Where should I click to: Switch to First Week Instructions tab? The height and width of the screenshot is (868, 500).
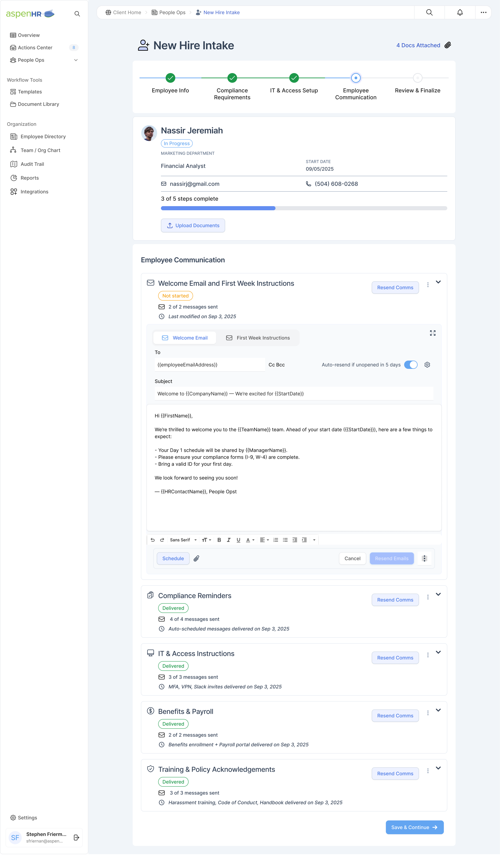[258, 338]
